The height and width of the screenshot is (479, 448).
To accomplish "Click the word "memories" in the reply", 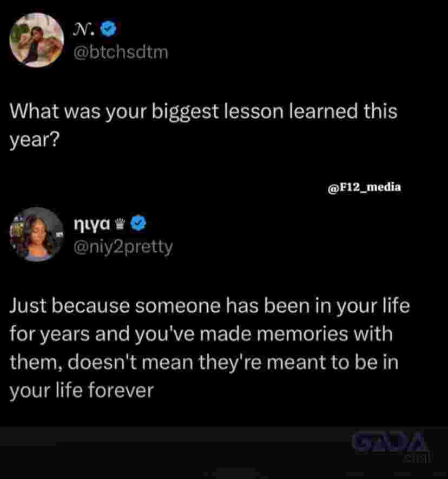I will 302,334.
